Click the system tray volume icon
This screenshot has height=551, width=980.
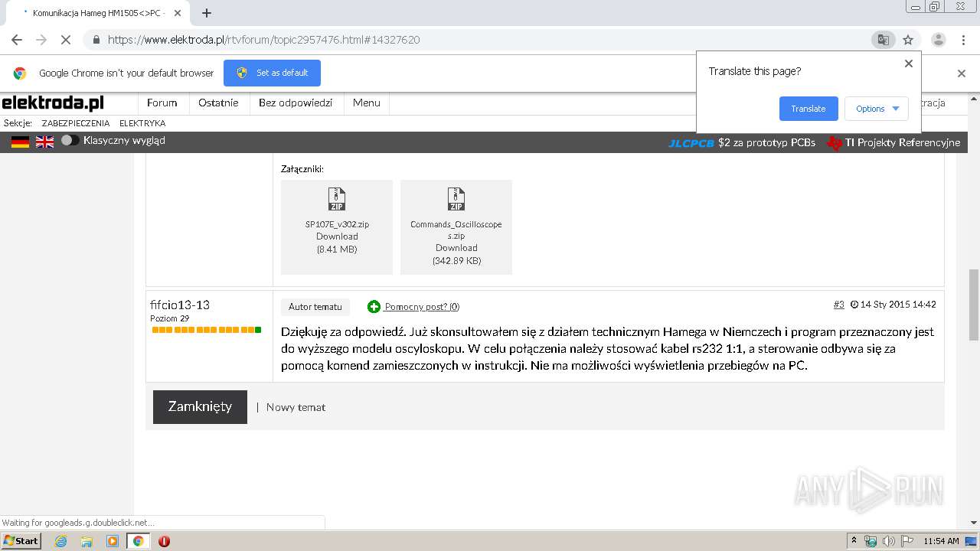click(x=887, y=541)
